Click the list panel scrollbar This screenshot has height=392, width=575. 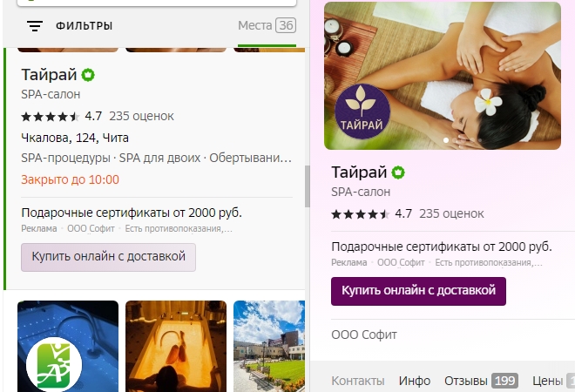click(x=306, y=186)
